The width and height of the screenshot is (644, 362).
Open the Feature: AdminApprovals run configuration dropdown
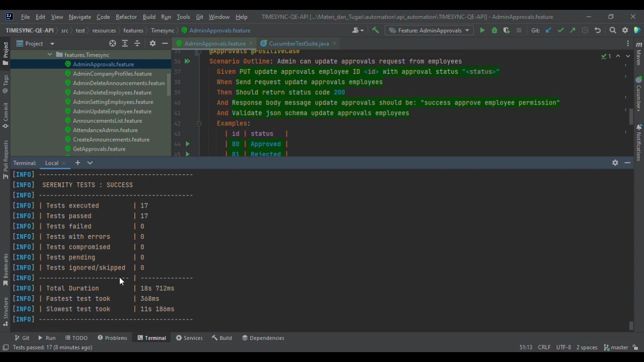point(429,30)
